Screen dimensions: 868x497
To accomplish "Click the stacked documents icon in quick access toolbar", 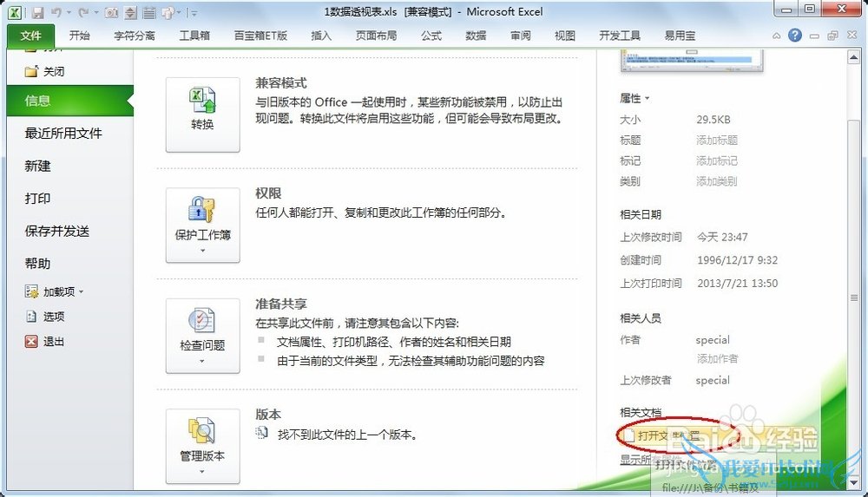I will (168, 12).
